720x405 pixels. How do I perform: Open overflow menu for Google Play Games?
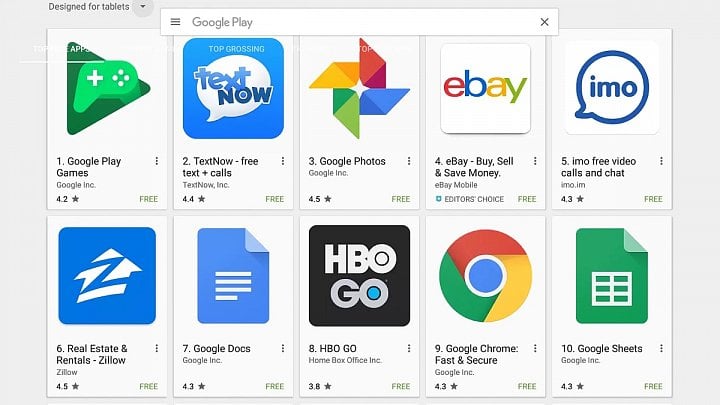157,161
